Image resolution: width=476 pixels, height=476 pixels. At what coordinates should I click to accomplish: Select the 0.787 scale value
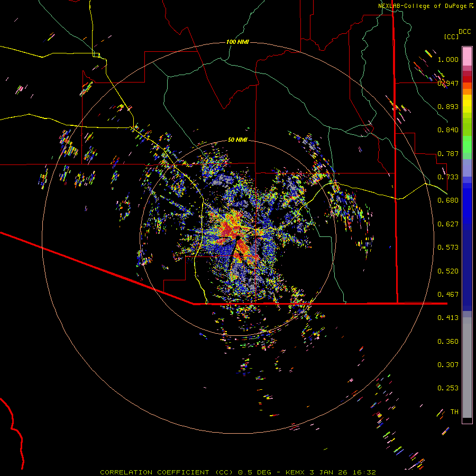[448, 153]
